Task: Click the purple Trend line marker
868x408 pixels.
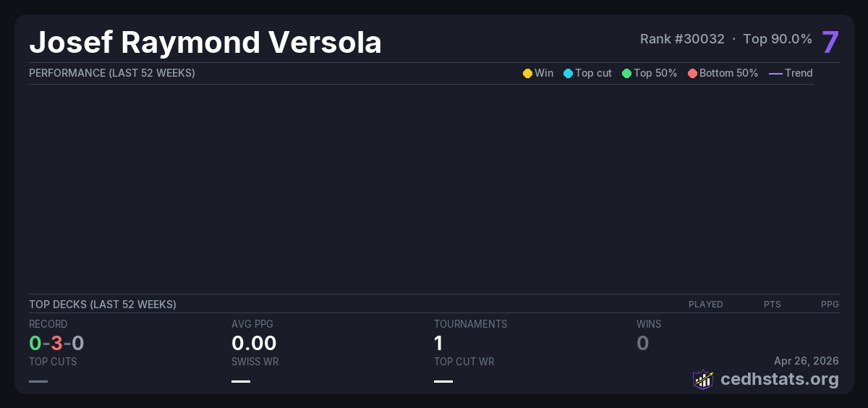Action: click(775, 73)
